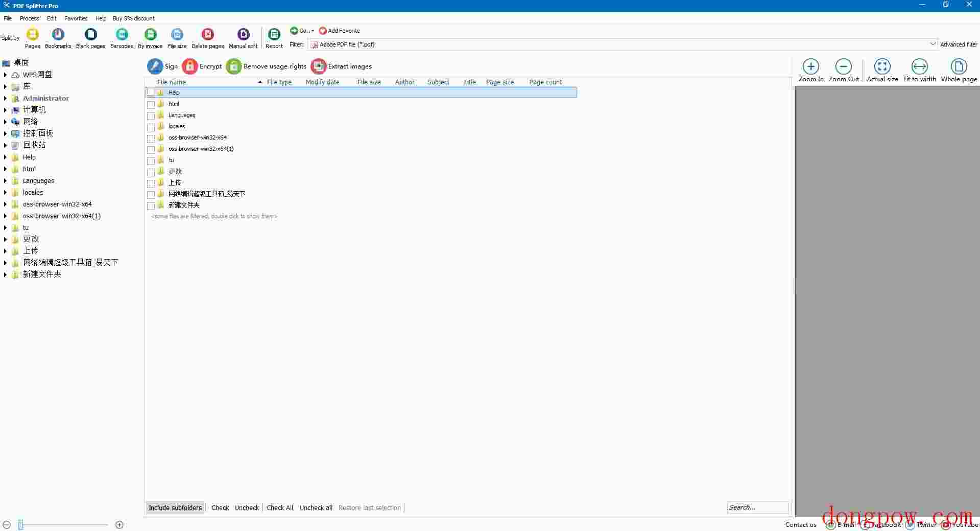The image size is (980, 531).
Task: Select 桌面 in the folder tree
Action: 21,63
